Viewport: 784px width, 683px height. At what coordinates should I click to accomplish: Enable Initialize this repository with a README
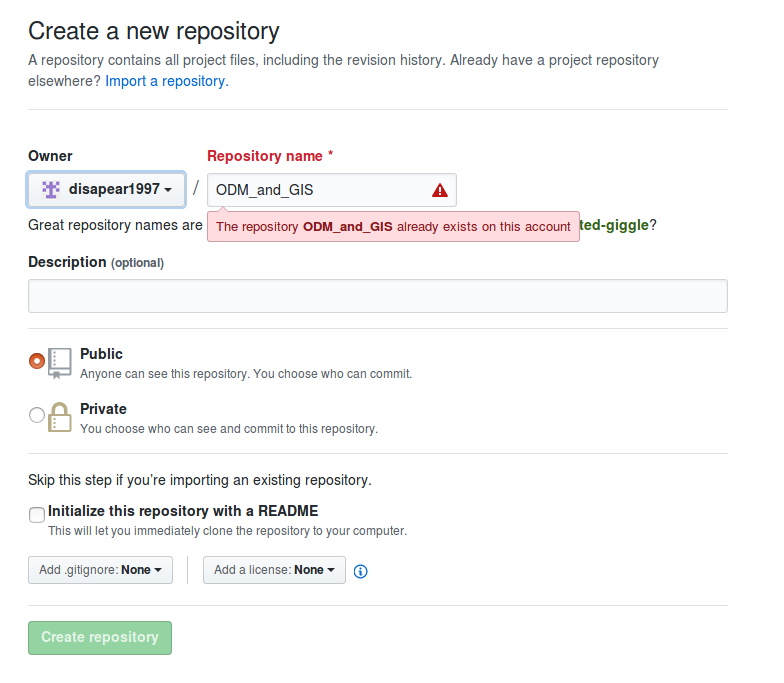click(x=36, y=514)
